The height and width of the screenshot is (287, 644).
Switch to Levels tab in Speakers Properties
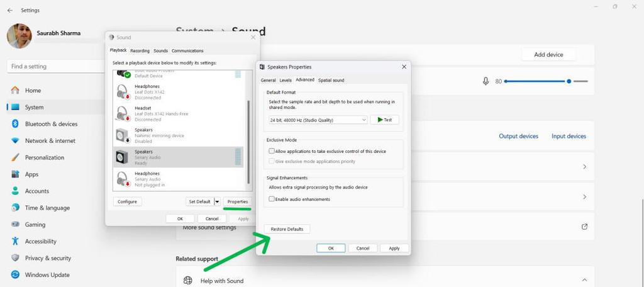tap(286, 80)
